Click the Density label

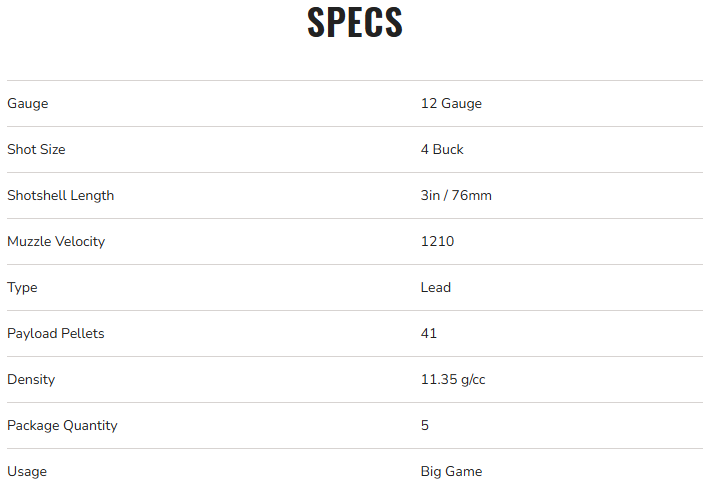click(x=31, y=380)
